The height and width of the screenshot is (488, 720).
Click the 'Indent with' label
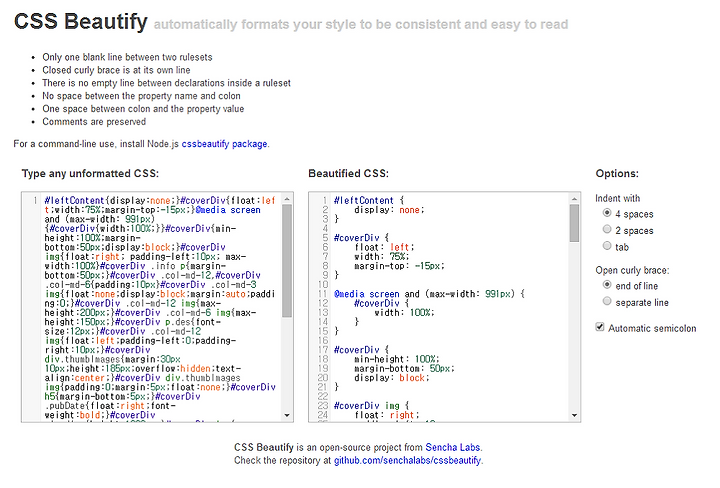click(618, 198)
